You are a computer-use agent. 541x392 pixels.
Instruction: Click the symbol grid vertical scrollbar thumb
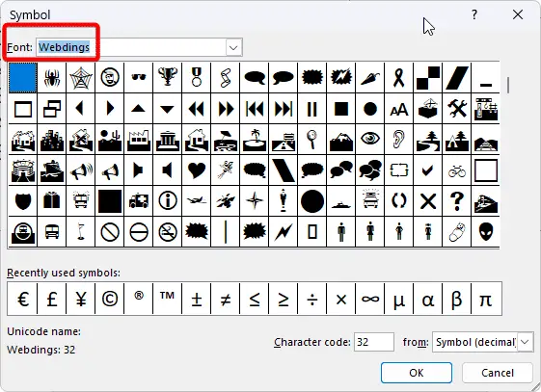[x=508, y=85]
